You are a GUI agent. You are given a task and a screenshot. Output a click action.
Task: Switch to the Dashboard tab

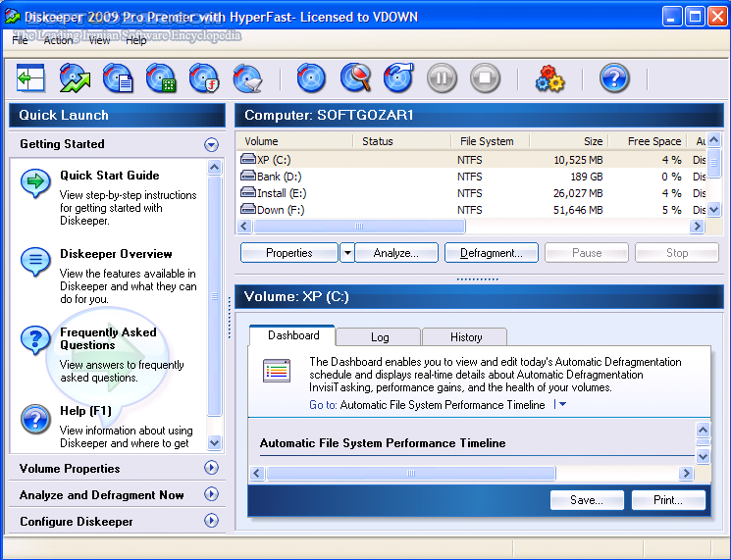(x=292, y=335)
